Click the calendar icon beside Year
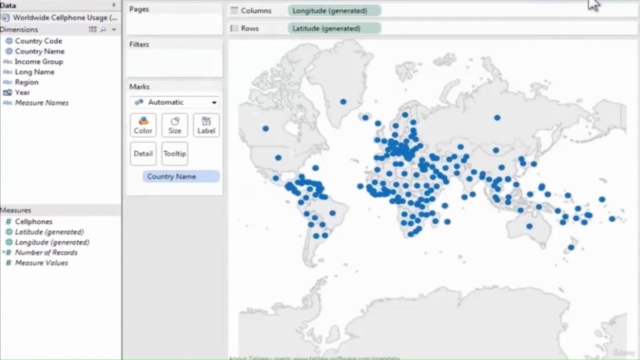Viewport: 640px width, 360px height. click(x=7, y=92)
